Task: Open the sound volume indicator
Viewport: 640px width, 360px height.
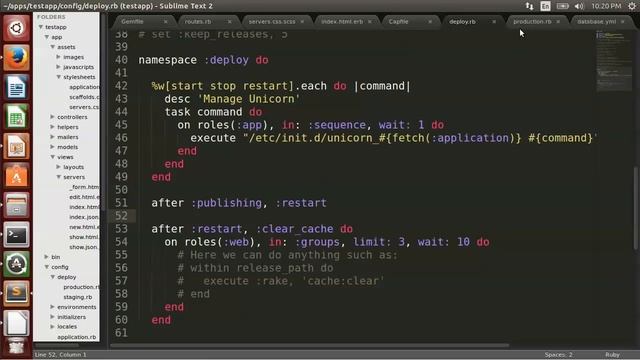Action: click(x=579, y=6)
